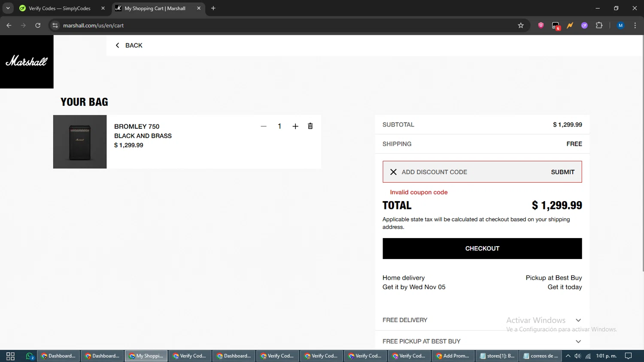Click the Add Discount Code input field
The width and height of the screenshot is (644, 362).
[472, 172]
